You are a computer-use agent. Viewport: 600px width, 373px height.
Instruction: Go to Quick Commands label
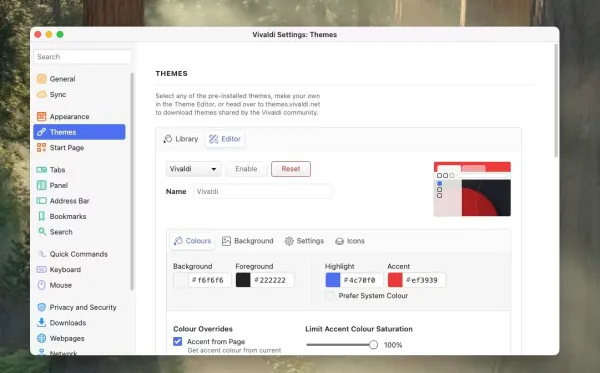point(78,254)
